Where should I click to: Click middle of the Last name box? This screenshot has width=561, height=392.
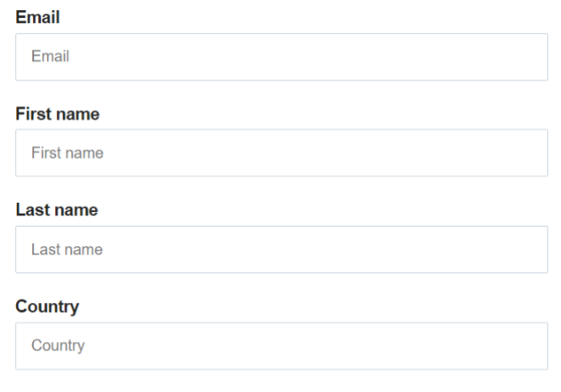[x=282, y=249]
